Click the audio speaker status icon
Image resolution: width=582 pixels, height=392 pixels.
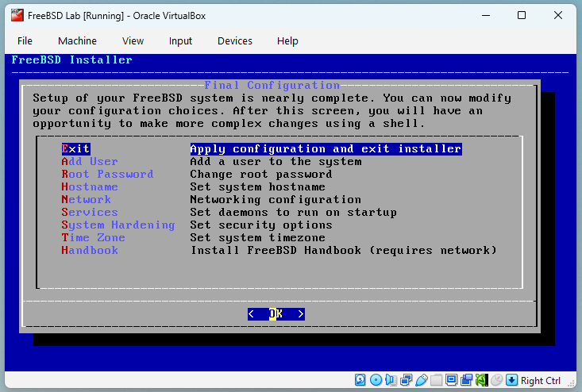click(x=391, y=380)
